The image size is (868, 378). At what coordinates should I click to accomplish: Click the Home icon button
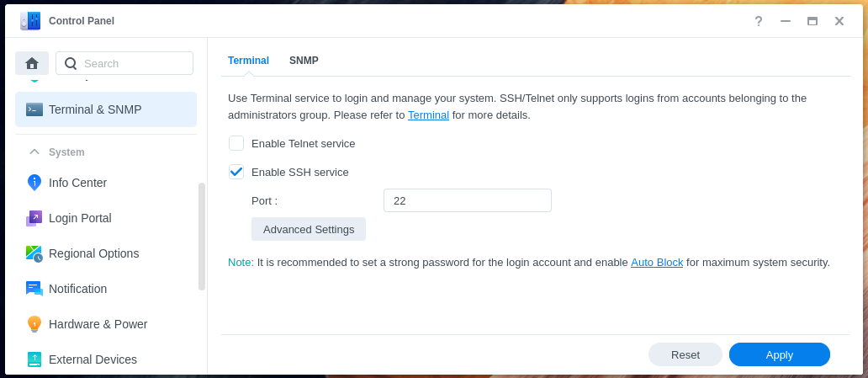coord(32,63)
